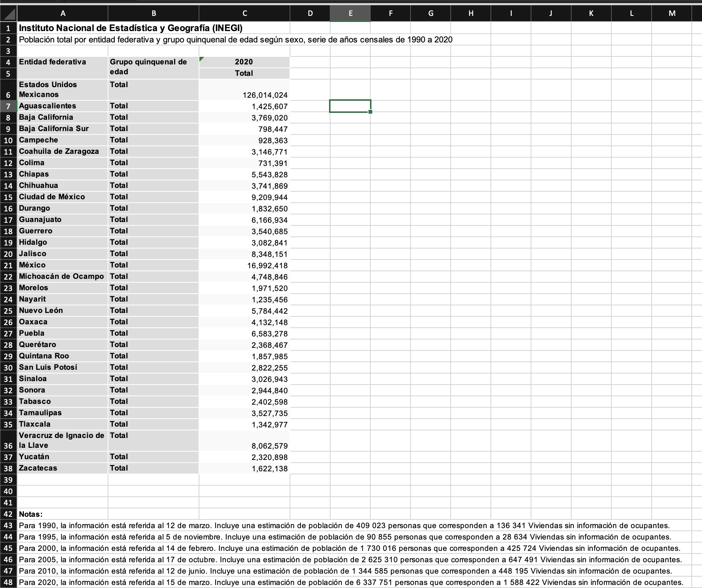Click the 'Guanajuato' cell
This screenshot has height=588, width=702.
[63, 220]
